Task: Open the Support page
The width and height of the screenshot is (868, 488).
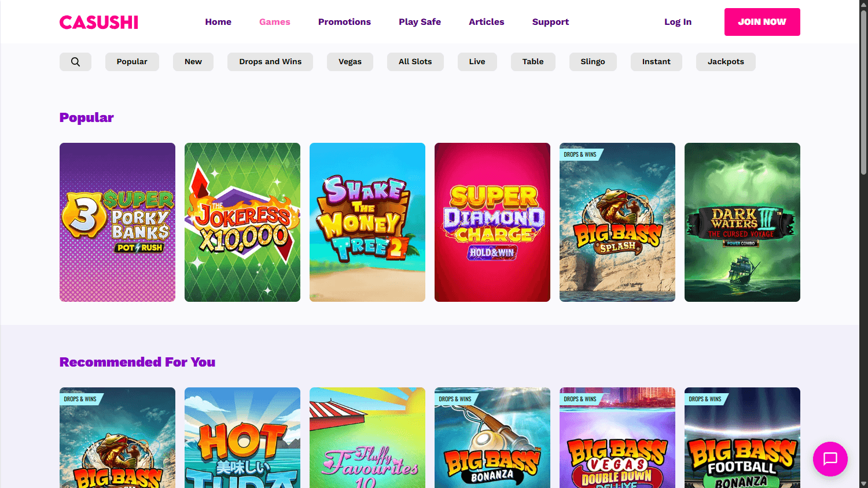Action: click(x=550, y=22)
